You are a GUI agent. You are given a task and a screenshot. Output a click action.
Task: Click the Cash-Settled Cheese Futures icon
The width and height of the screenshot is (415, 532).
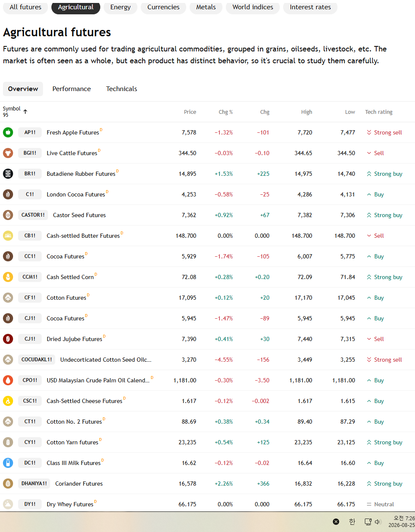click(x=8, y=401)
